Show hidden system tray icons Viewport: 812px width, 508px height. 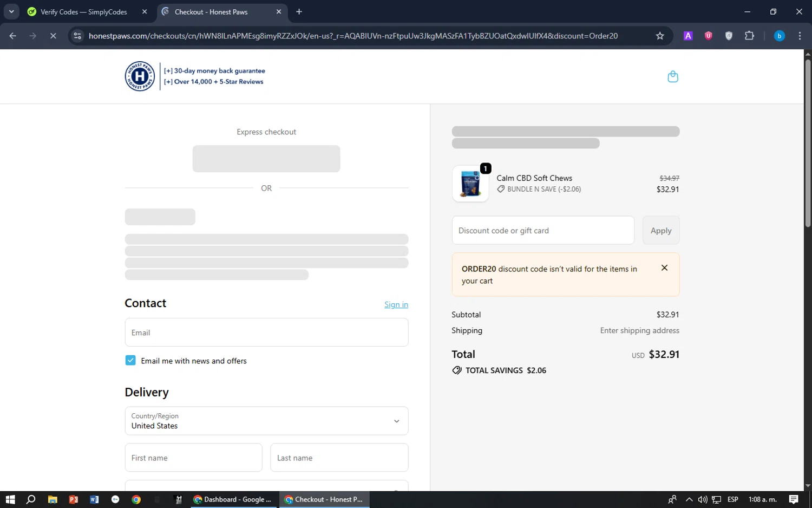point(689,499)
